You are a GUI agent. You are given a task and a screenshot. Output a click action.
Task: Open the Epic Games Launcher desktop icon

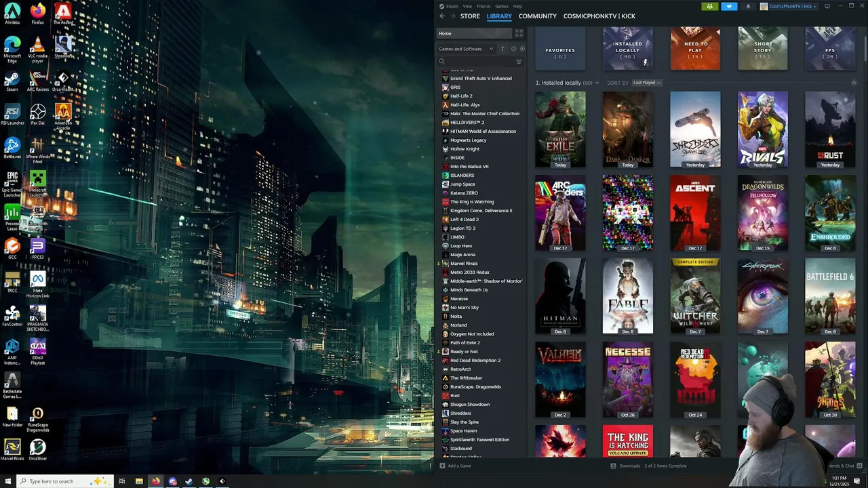coord(12,184)
